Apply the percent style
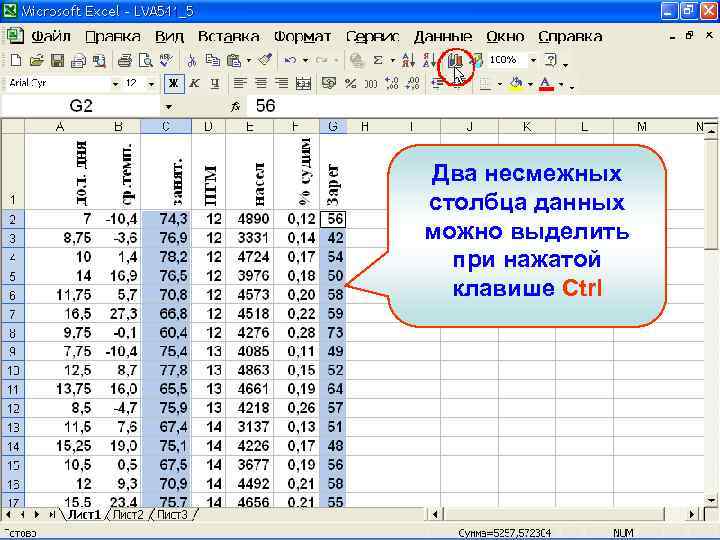Screen dimensions: 720x540 point(350,83)
